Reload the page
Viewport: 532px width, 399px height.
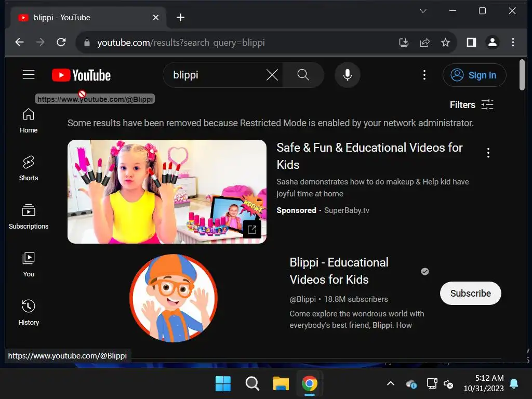(x=61, y=43)
